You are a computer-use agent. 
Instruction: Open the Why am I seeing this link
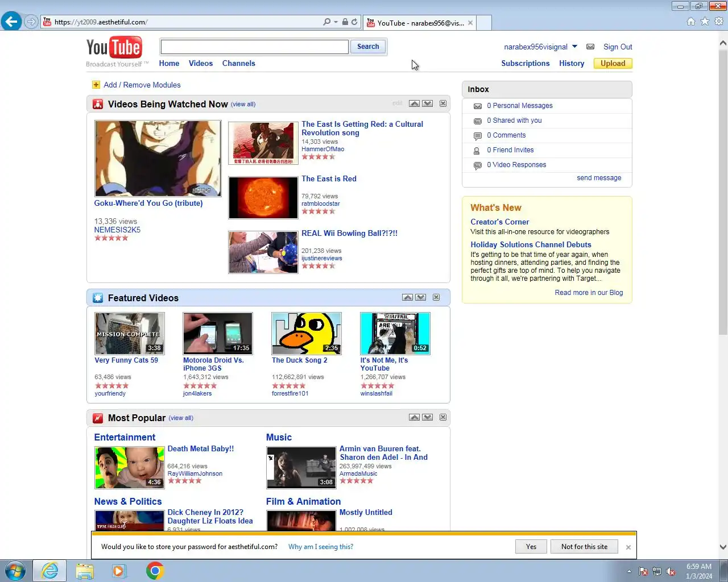[x=321, y=547]
